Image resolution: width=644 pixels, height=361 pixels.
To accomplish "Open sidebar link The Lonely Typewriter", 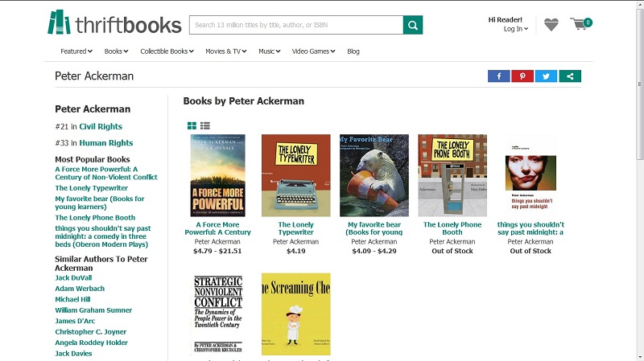I will pos(92,188).
